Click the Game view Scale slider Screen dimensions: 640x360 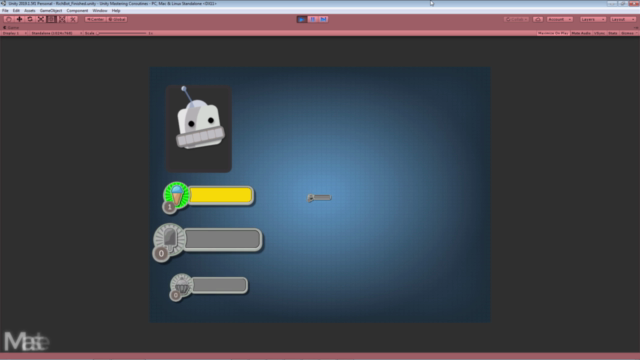[122, 33]
